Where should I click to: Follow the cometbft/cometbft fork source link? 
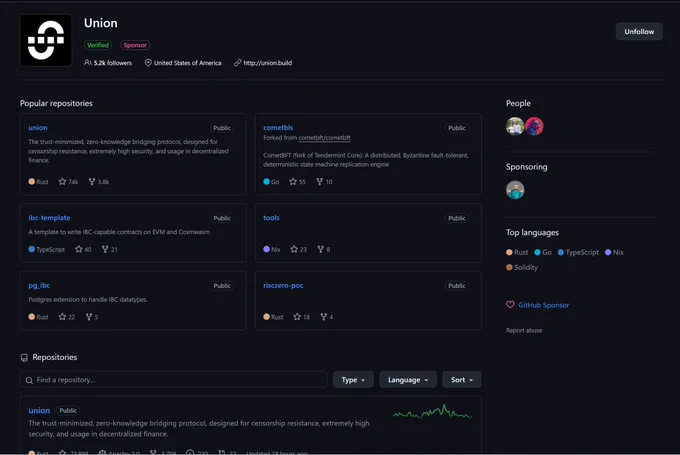click(324, 138)
